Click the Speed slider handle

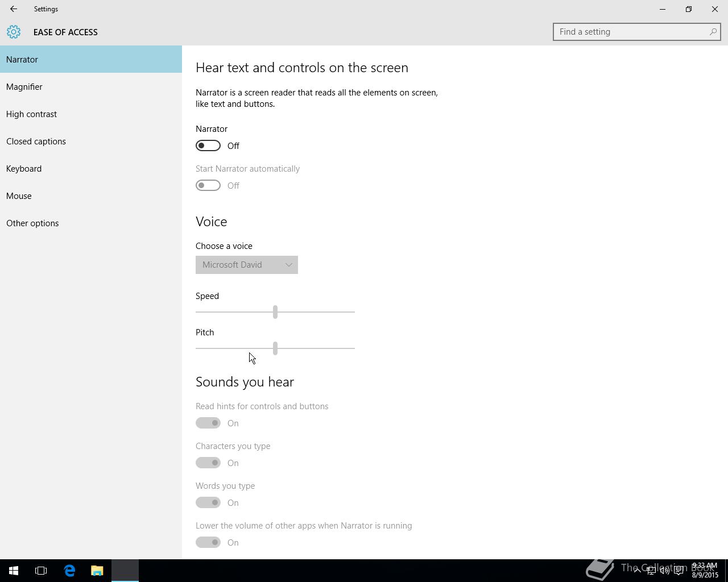275,311
